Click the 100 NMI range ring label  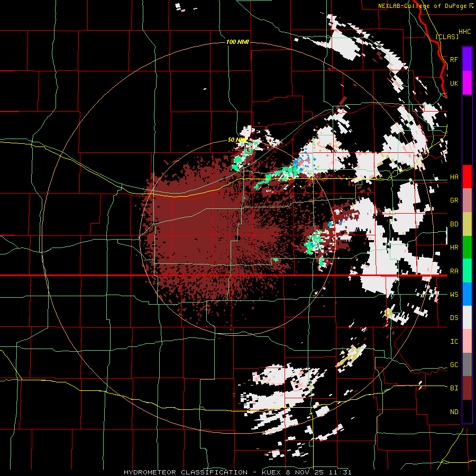tap(237, 42)
